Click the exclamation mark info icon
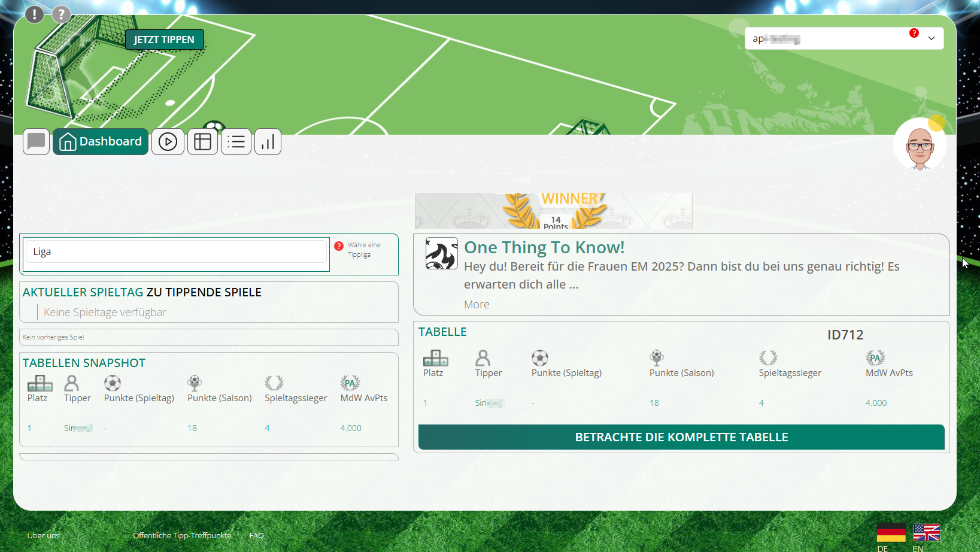Image resolution: width=980 pixels, height=552 pixels. (34, 14)
